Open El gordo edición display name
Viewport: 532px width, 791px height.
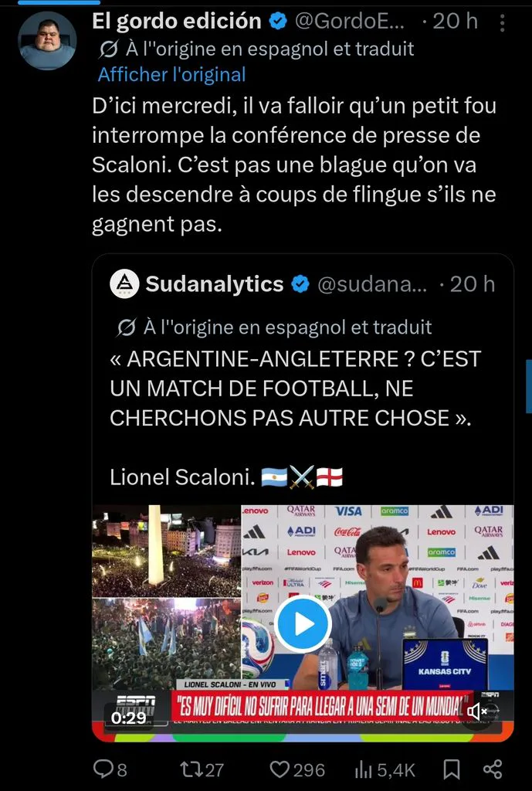(x=177, y=21)
